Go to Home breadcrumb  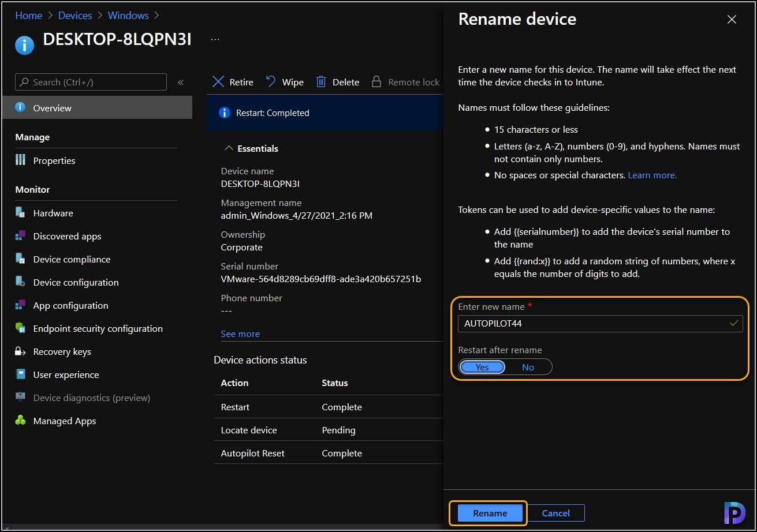point(28,16)
